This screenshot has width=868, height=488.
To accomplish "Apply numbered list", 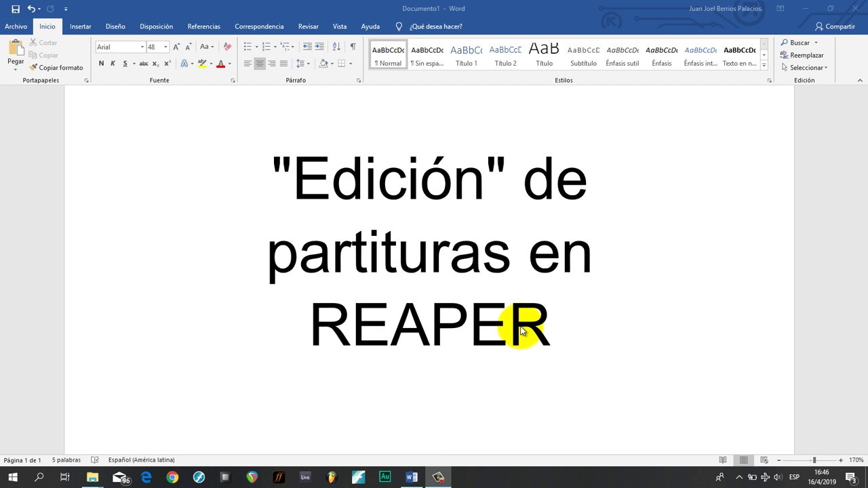I will click(266, 47).
